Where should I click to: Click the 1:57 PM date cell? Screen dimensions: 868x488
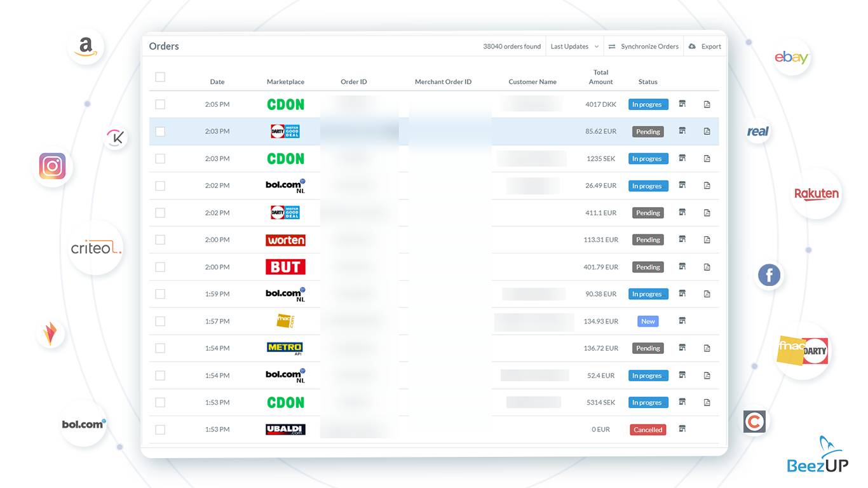[x=217, y=322]
